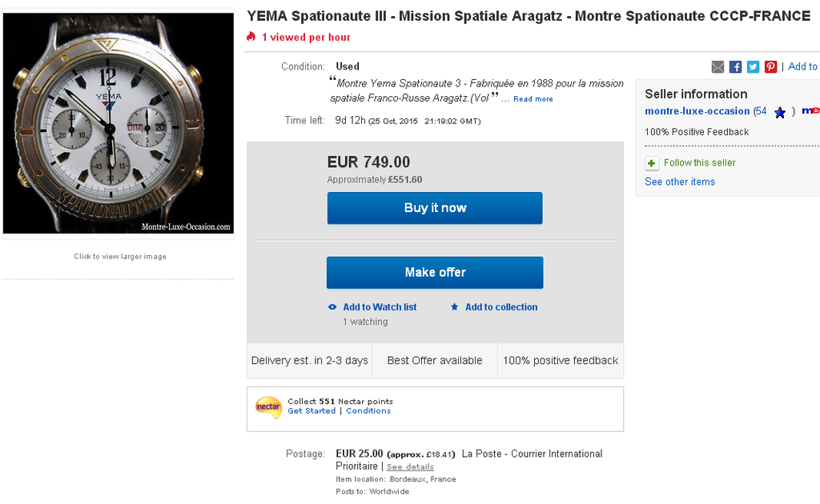Expand description with Read more
The width and height of the screenshot is (820, 504).
pyautogui.click(x=533, y=99)
